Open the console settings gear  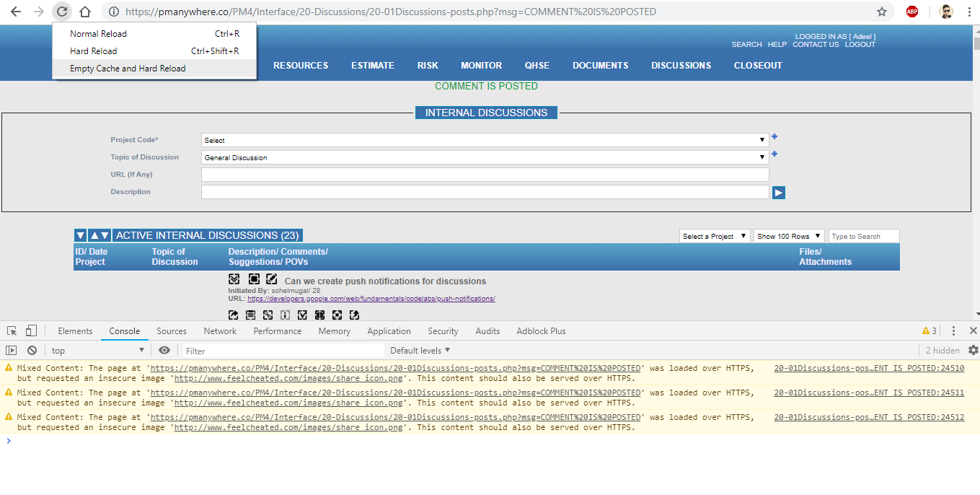[x=973, y=351]
